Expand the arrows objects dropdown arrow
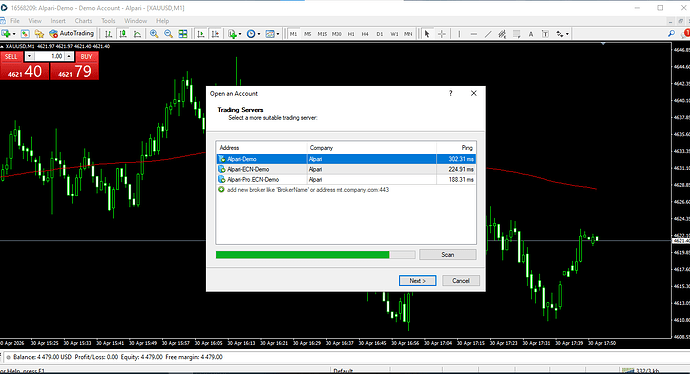 pyautogui.click(x=567, y=34)
